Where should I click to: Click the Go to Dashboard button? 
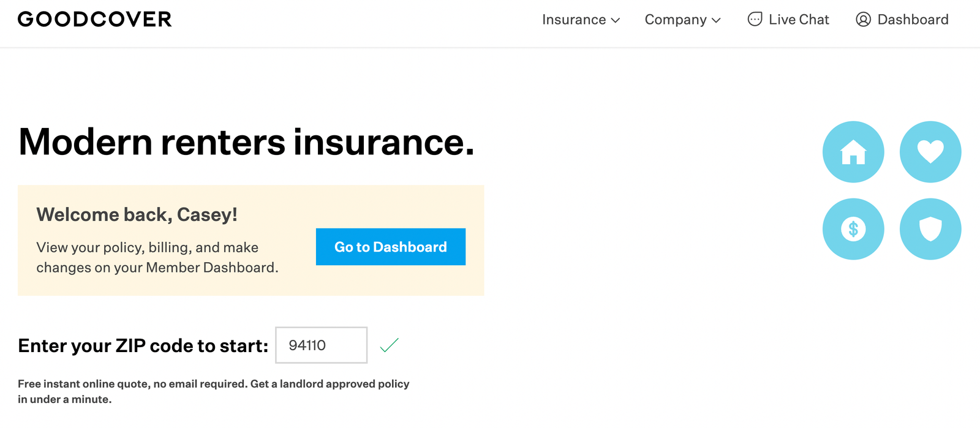pos(390,247)
